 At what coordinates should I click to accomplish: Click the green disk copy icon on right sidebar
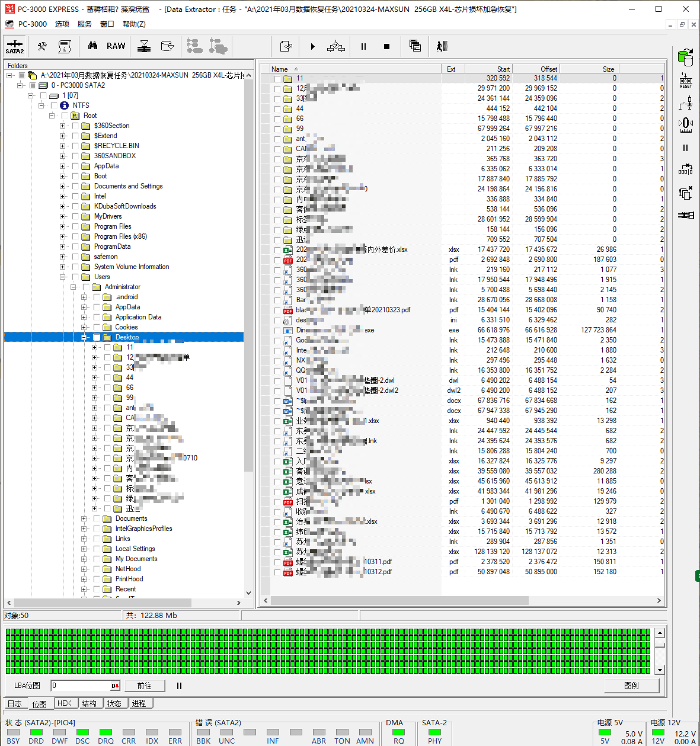685,57
